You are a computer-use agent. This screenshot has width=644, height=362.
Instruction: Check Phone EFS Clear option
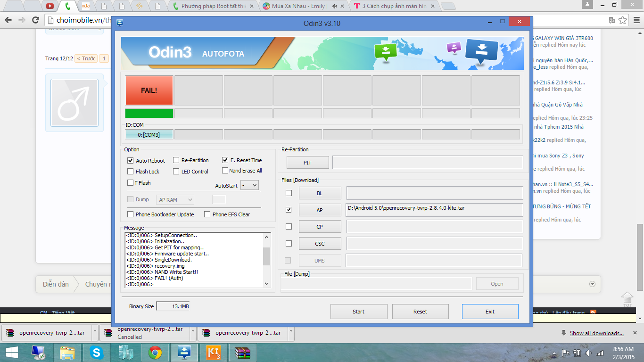pyautogui.click(x=207, y=214)
